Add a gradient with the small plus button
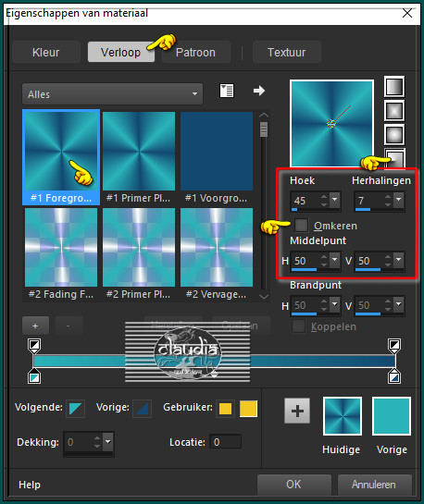Screen dimensions: 424x504 tap(35, 326)
